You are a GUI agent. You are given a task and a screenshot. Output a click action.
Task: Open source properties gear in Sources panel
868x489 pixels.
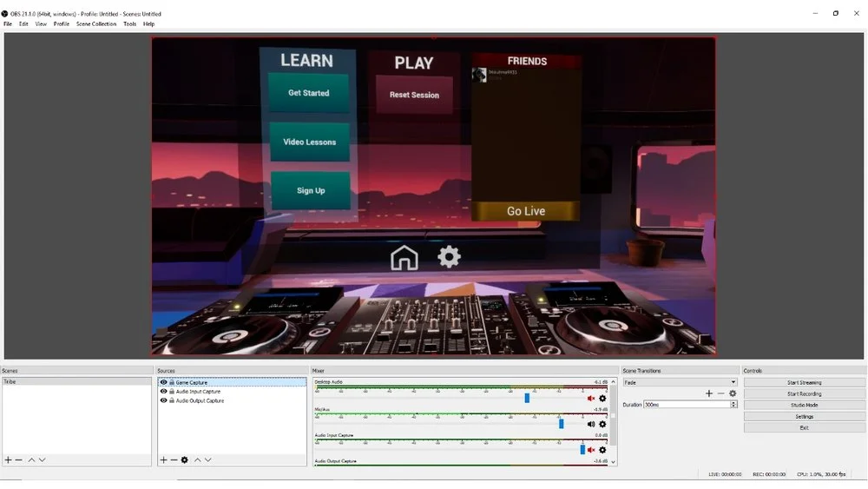tap(184, 459)
